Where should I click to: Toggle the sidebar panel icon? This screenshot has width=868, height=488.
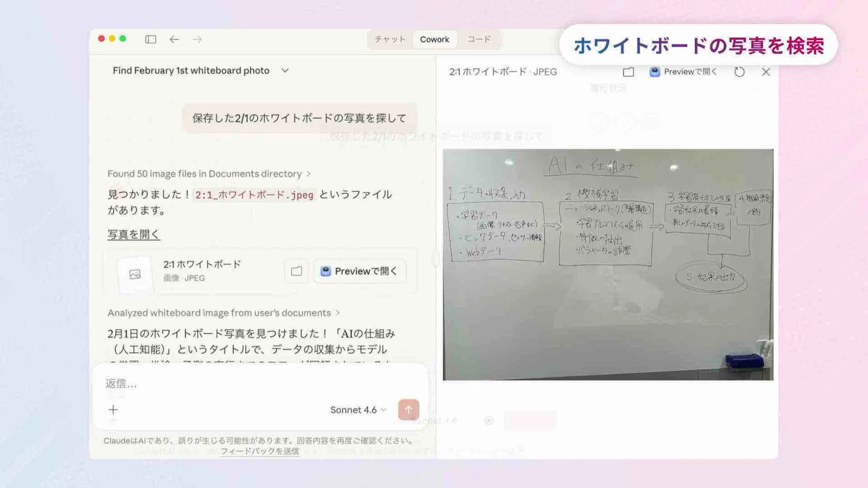151,39
